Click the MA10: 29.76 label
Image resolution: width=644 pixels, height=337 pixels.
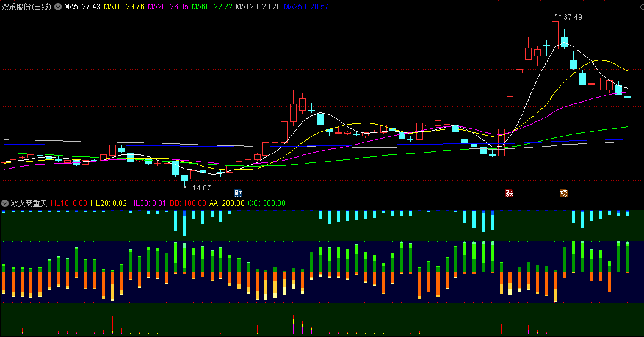tap(124, 7)
